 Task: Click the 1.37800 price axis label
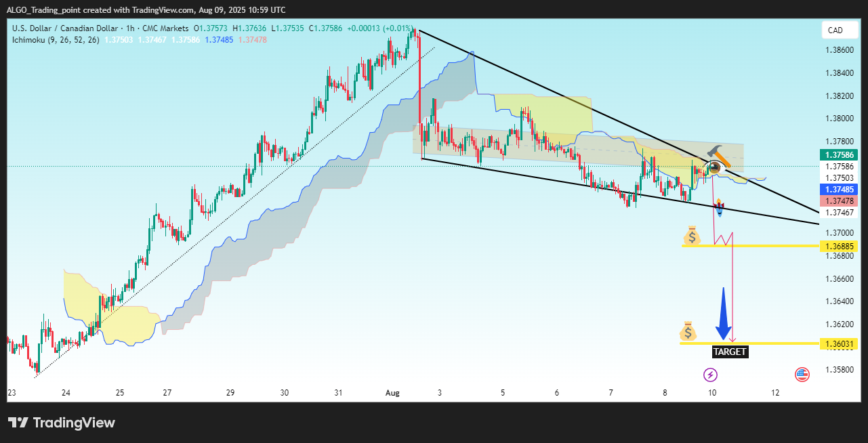(x=839, y=142)
